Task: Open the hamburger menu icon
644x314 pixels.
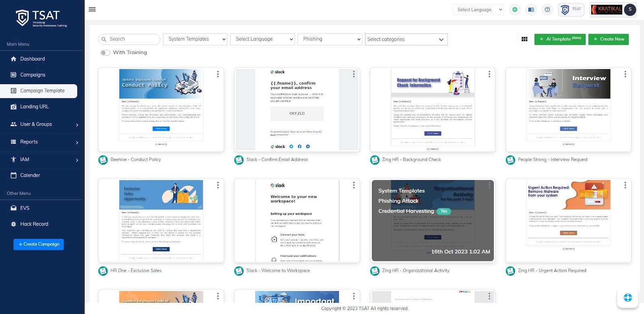Action: tap(92, 9)
